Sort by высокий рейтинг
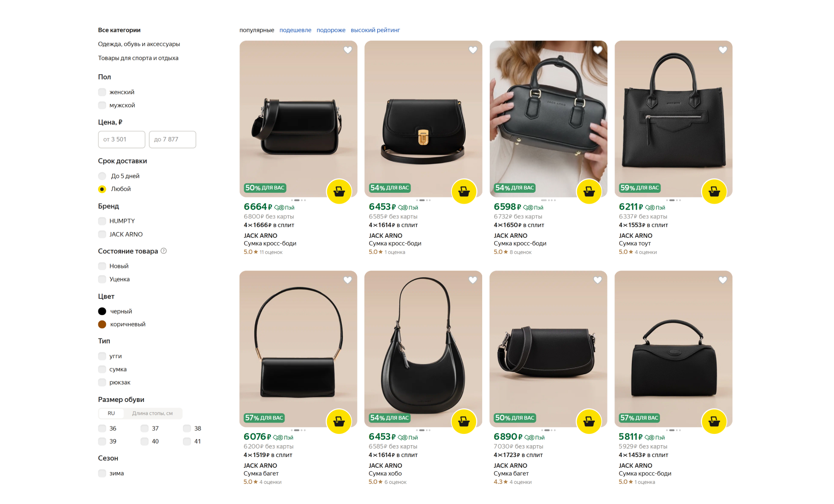The height and width of the screenshot is (504, 834). coord(375,30)
